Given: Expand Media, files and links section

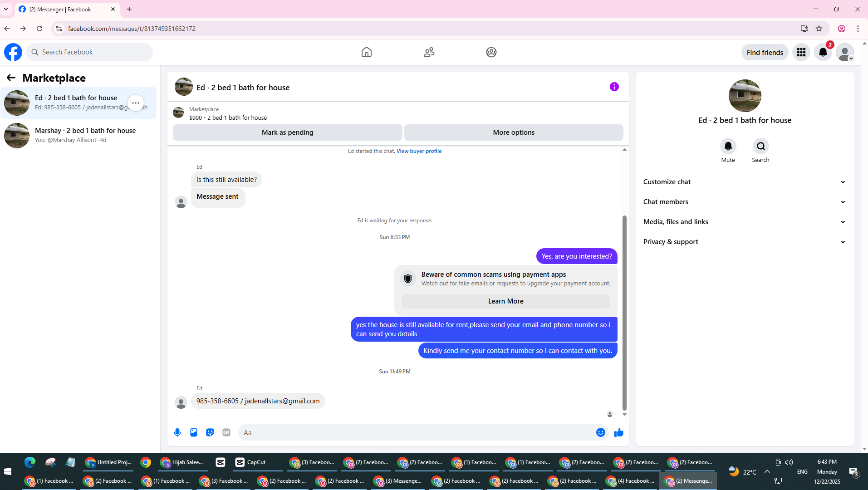Looking at the screenshot, I should [745, 222].
